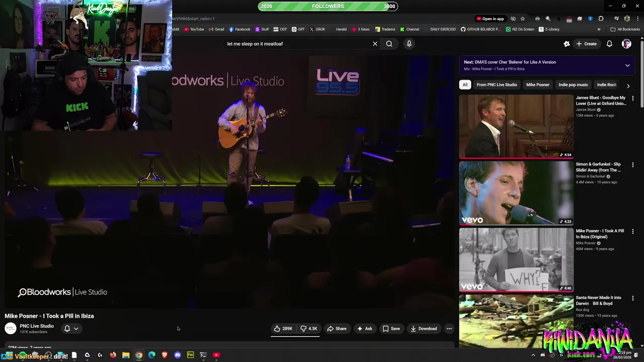The height and width of the screenshot is (362, 644).
Task: Open options menu for Simon & Garfunkel video
Action: coord(633,164)
